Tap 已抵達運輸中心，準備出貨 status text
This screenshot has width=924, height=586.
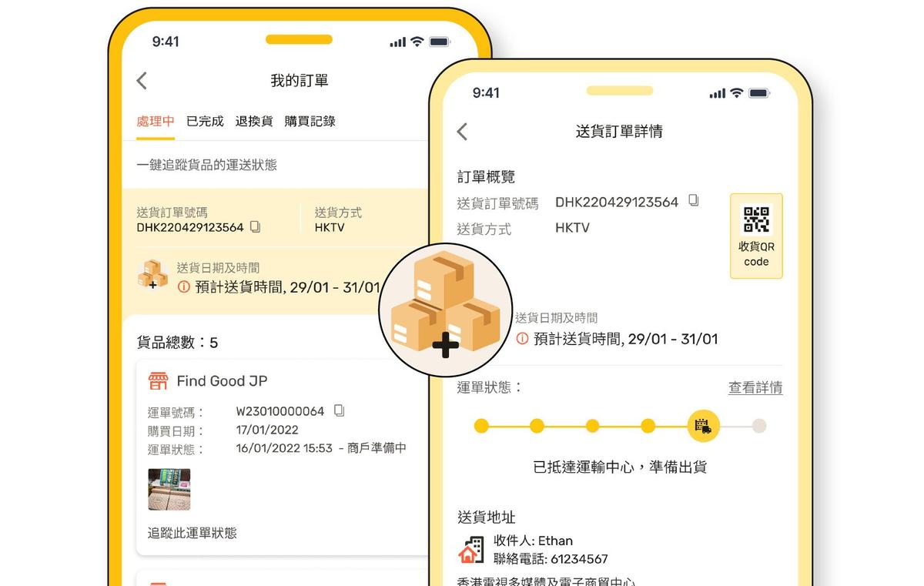coord(620,467)
